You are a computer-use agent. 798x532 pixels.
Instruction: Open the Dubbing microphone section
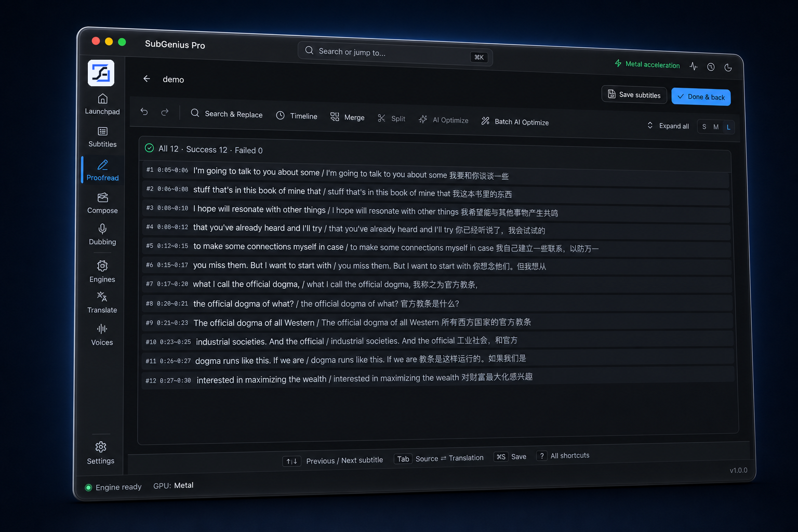click(x=102, y=234)
